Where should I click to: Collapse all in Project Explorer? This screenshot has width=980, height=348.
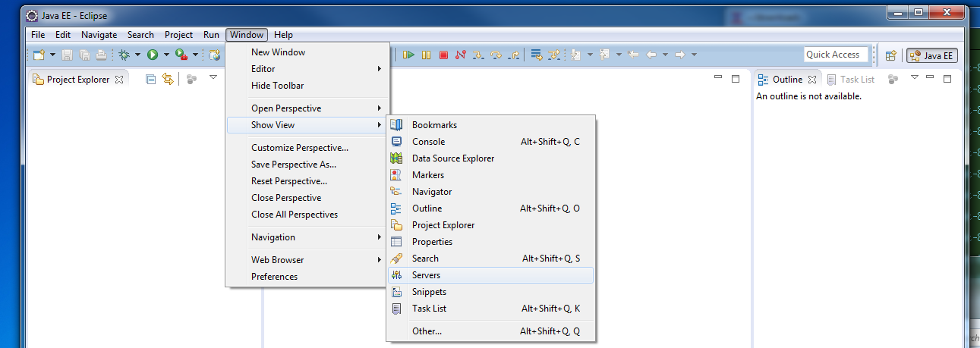pos(151,79)
